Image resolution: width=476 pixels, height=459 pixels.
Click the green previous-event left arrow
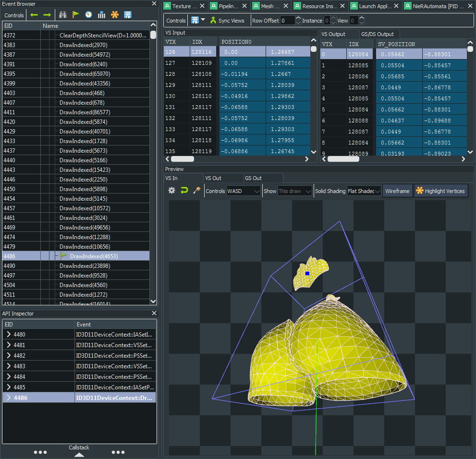pos(34,15)
